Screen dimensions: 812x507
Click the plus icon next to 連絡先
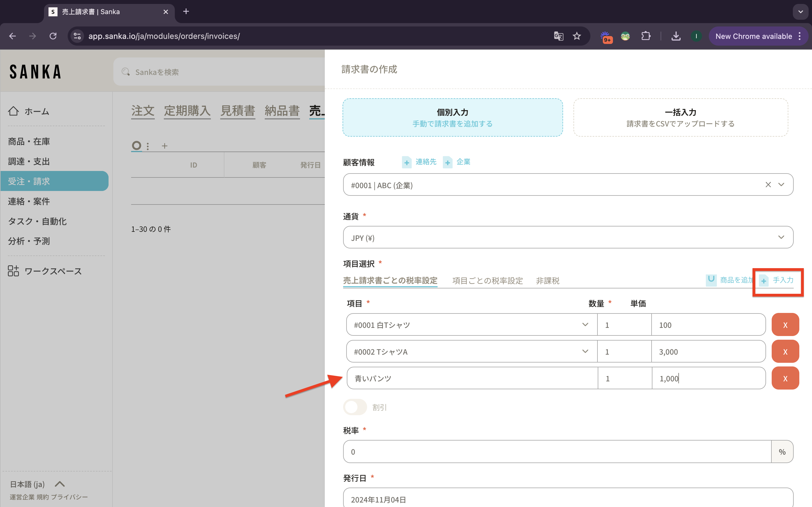click(407, 163)
